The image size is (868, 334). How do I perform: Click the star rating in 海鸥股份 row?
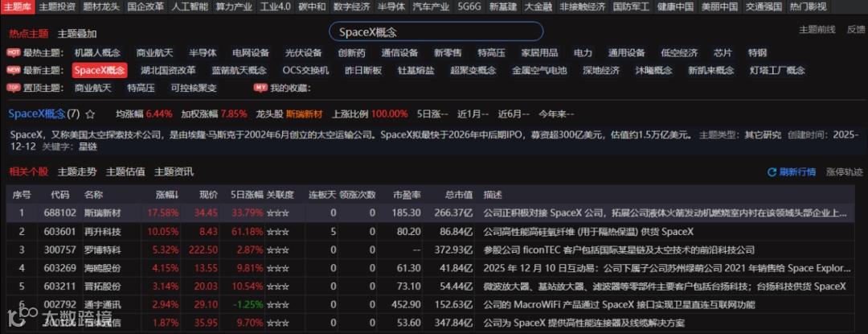pos(278,268)
